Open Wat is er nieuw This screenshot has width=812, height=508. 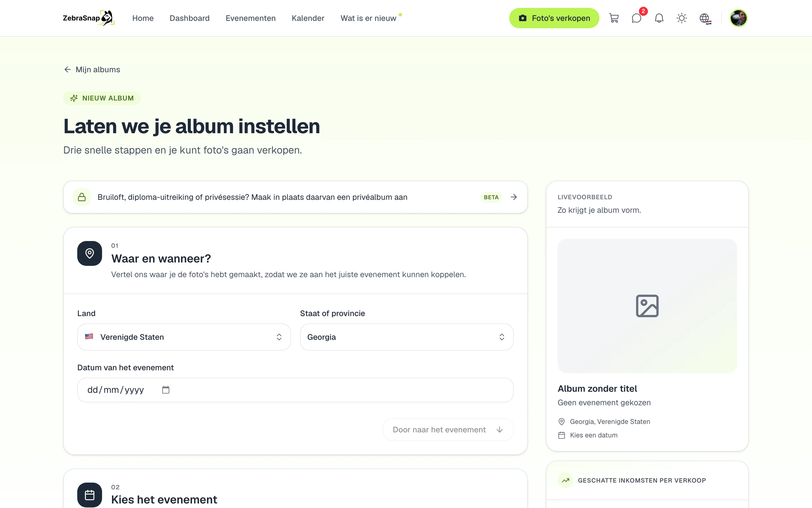point(369,18)
